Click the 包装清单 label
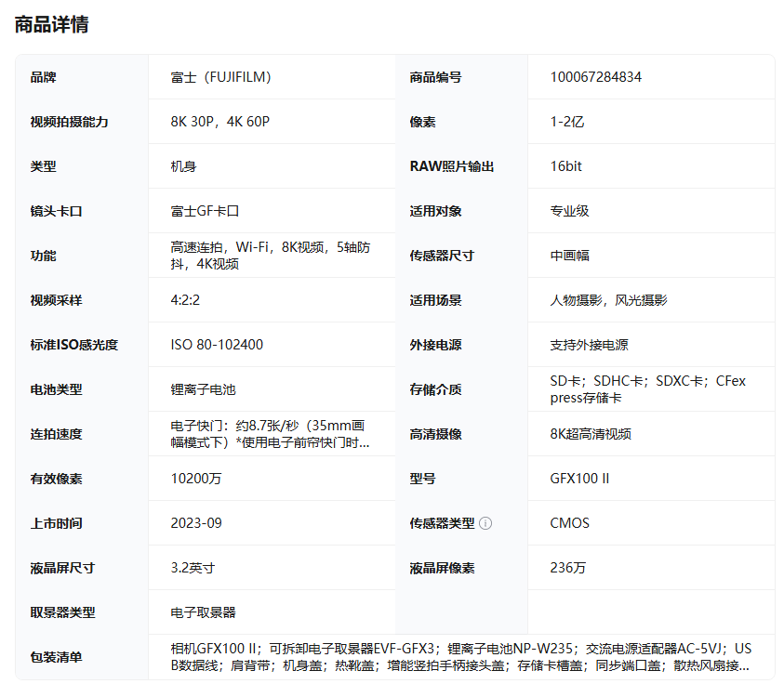Screen dimensions: 784x684 pos(56,657)
